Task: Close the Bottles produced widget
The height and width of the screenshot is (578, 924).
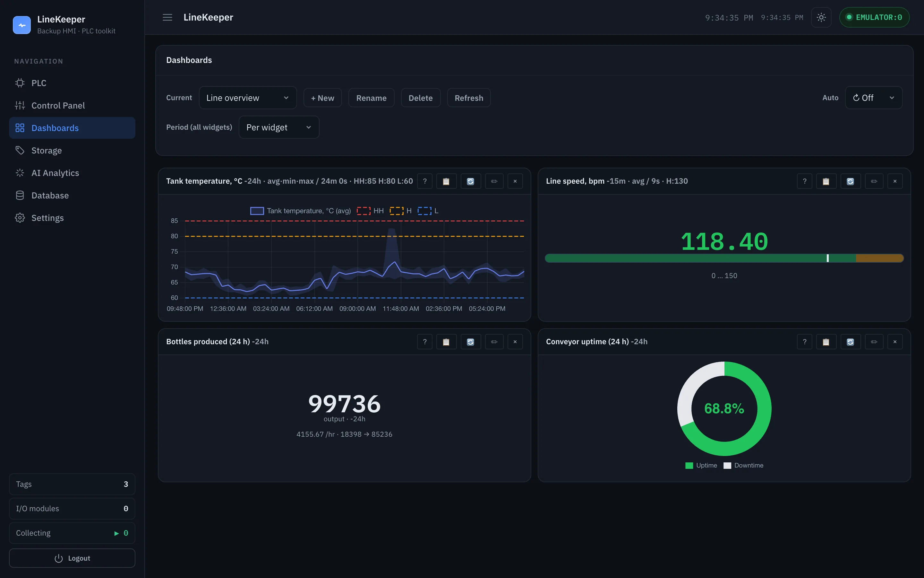Action: (515, 342)
